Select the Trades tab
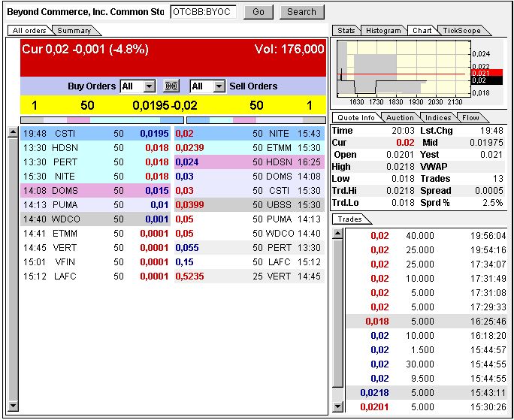The width and height of the screenshot is (514, 420). point(349,219)
